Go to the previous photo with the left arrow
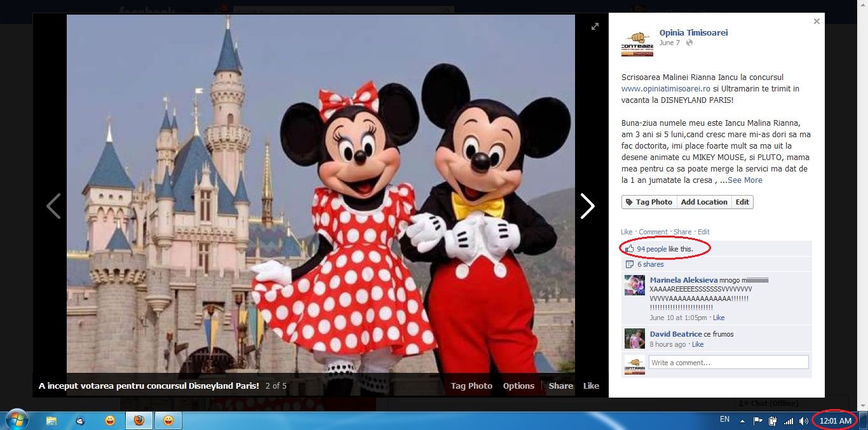868x430 pixels. (x=54, y=206)
